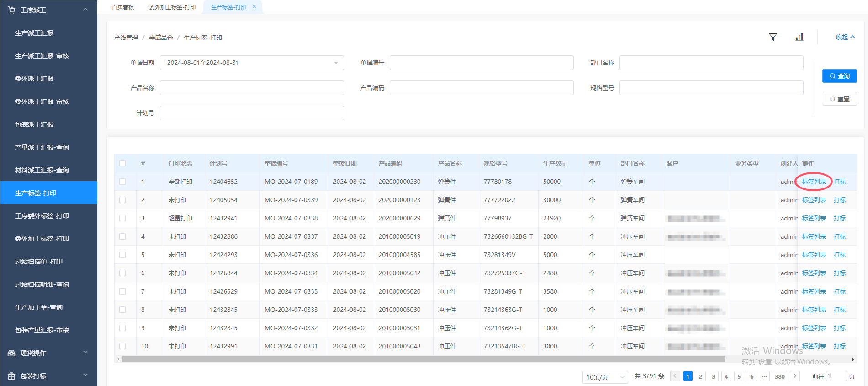This screenshot has width=868, height=386.
Task: Click the 打印状态 column header
Action: point(180,163)
